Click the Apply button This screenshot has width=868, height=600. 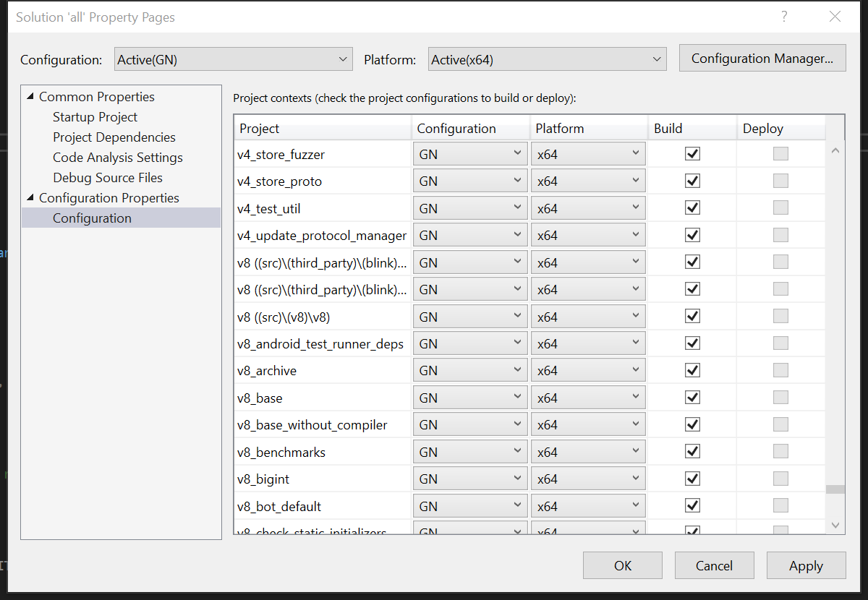(806, 565)
